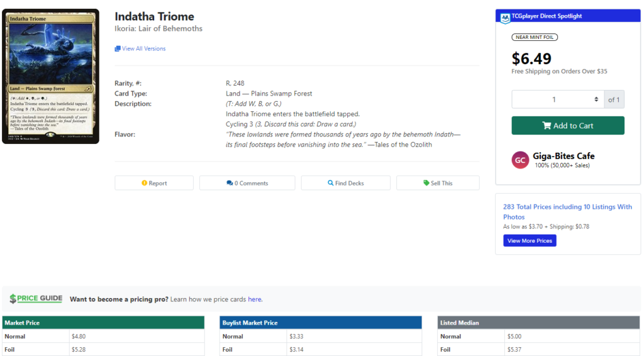Select Market Price foil value $5.28
This screenshot has width=644, height=356.
[79, 350]
